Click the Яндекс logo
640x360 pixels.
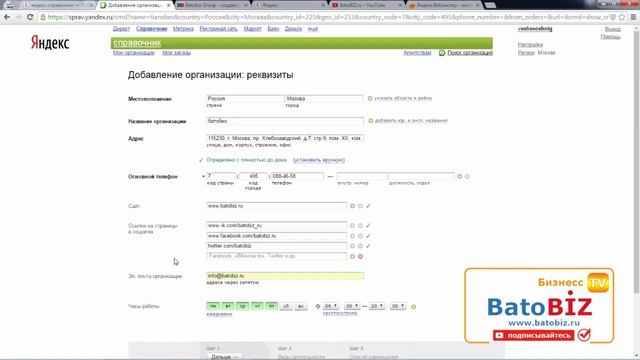tap(50, 43)
